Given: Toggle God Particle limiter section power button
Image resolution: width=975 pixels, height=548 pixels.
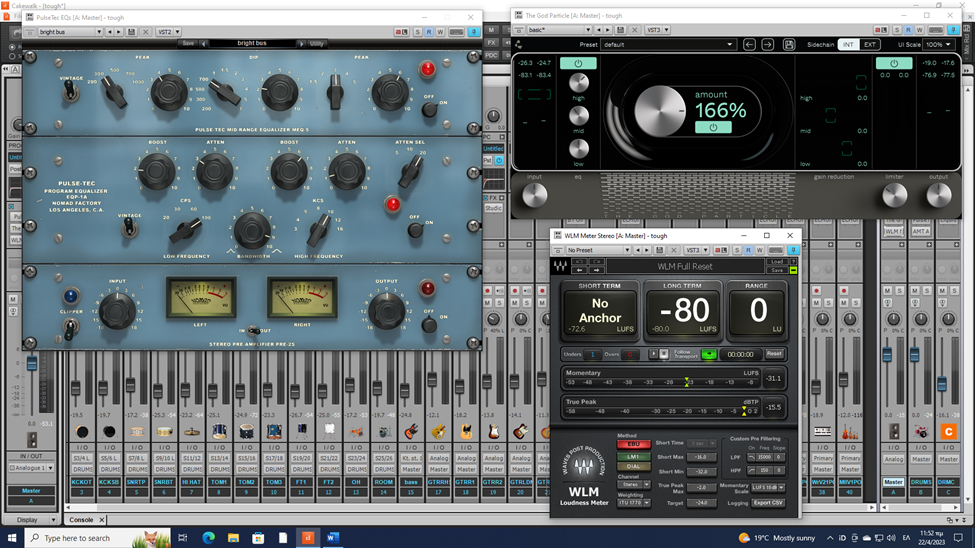Looking at the screenshot, I should click(x=894, y=63).
